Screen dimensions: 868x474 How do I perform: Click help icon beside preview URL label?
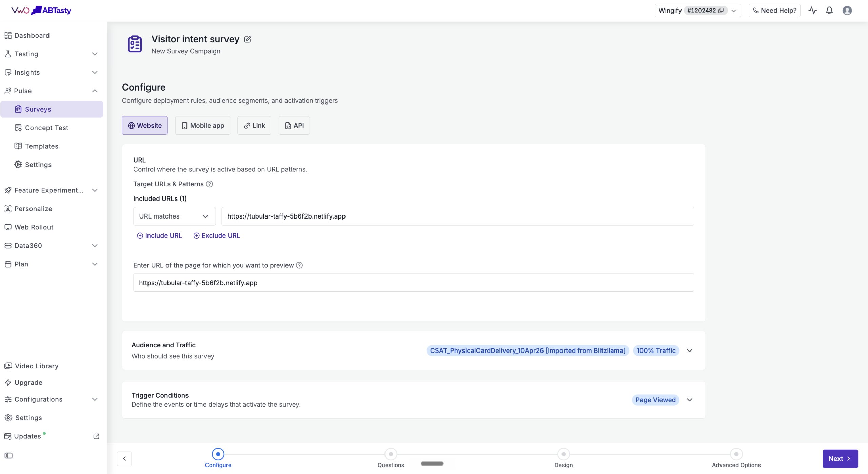click(x=299, y=265)
